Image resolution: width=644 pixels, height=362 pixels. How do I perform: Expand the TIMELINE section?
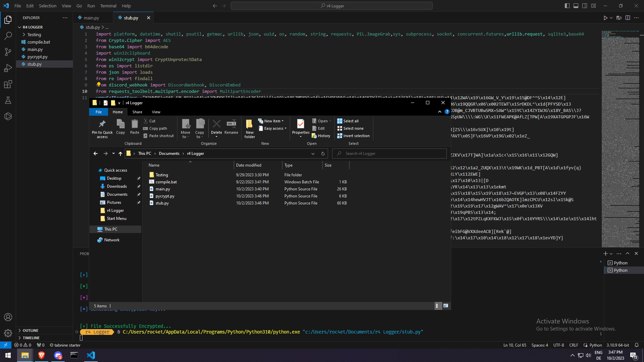click(31, 338)
